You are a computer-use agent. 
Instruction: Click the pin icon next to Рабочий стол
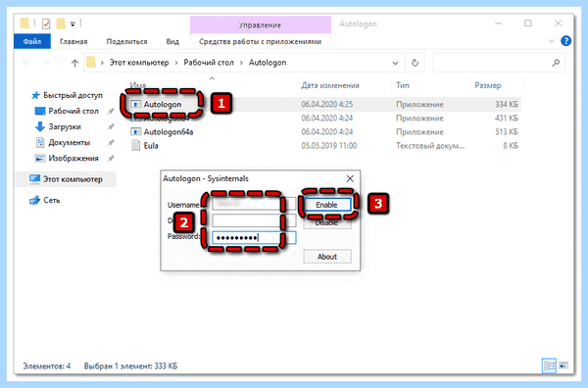[x=111, y=111]
